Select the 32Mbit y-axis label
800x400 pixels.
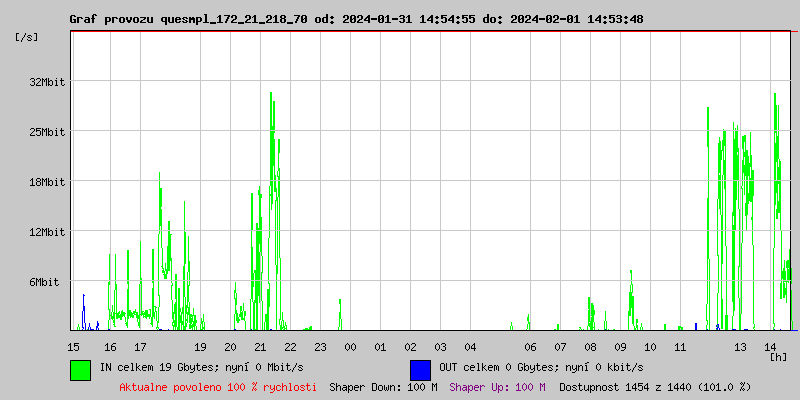pyautogui.click(x=46, y=82)
